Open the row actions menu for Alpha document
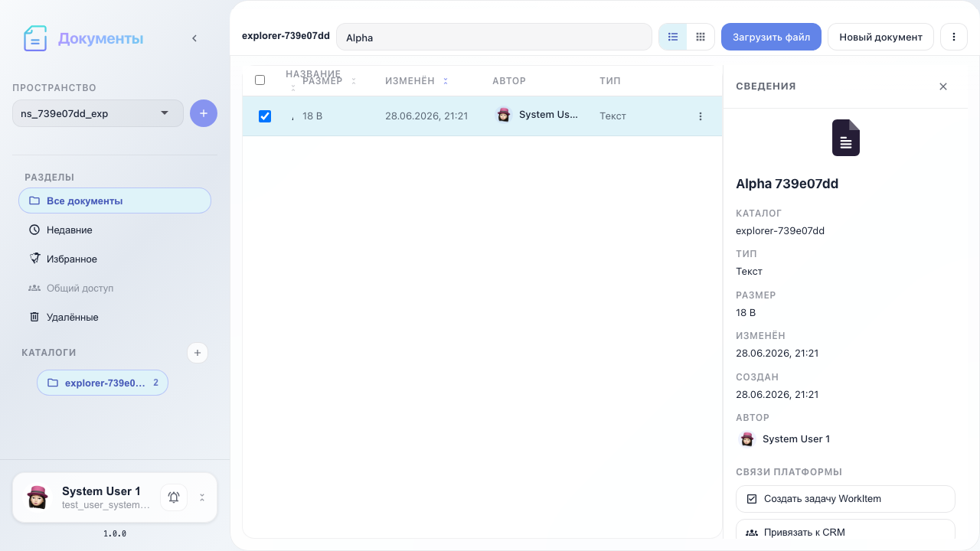980x551 pixels. [x=701, y=116]
